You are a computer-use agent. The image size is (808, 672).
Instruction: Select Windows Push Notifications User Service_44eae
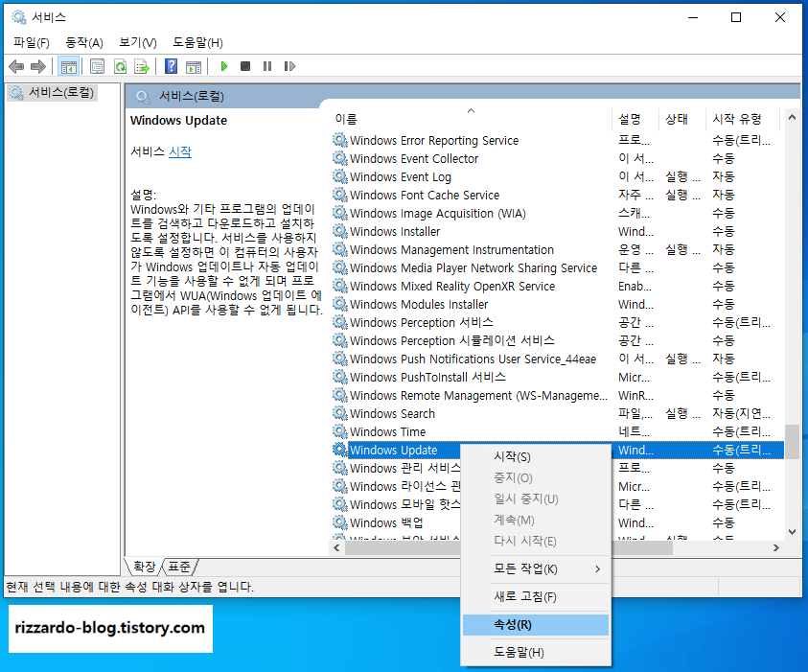click(x=557, y=359)
